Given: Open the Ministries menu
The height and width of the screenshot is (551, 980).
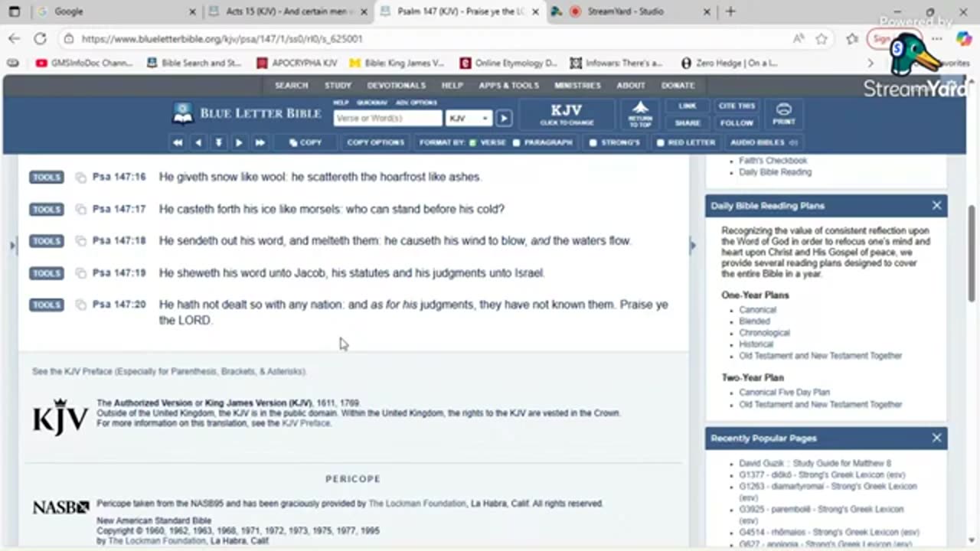Looking at the screenshot, I should pyautogui.click(x=577, y=86).
